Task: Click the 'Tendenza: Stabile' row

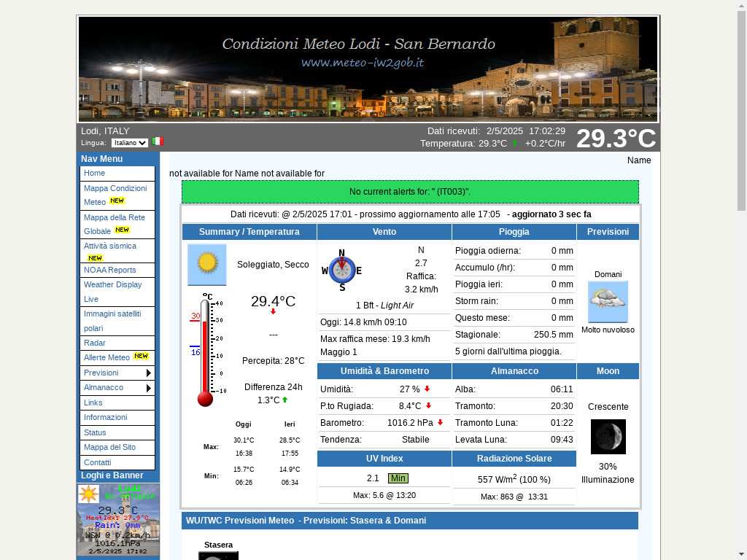Action: pyautogui.click(x=384, y=440)
